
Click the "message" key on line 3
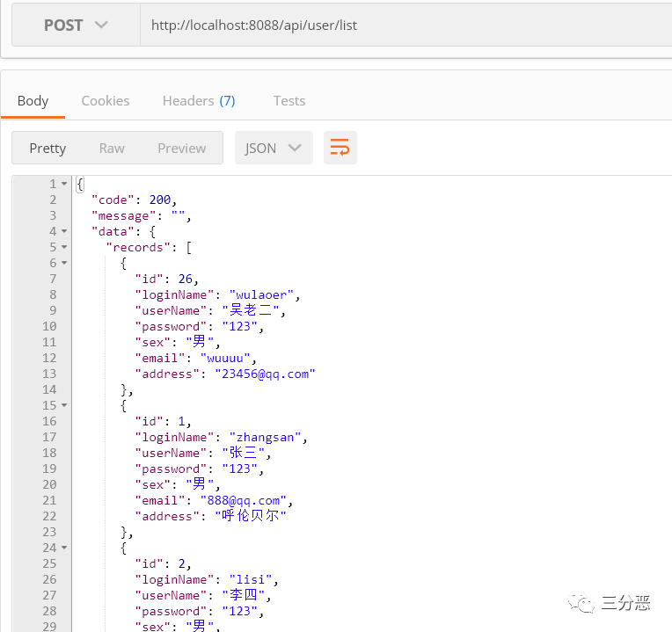(x=123, y=216)
